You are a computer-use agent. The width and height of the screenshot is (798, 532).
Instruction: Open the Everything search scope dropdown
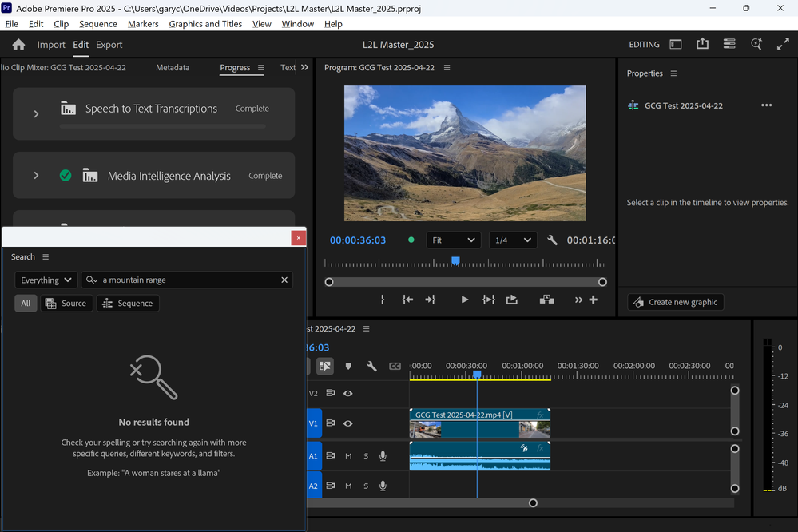(x=46, y=280)
